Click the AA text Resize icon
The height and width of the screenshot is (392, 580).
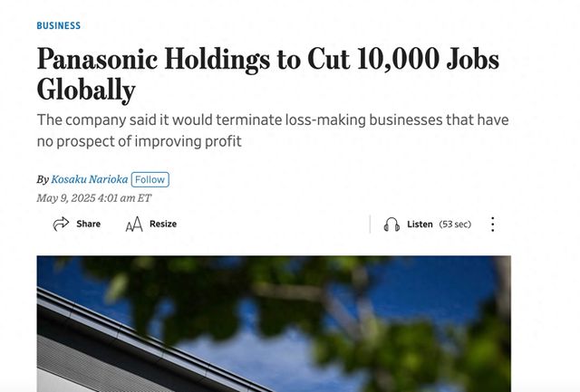tap(134, 224)
